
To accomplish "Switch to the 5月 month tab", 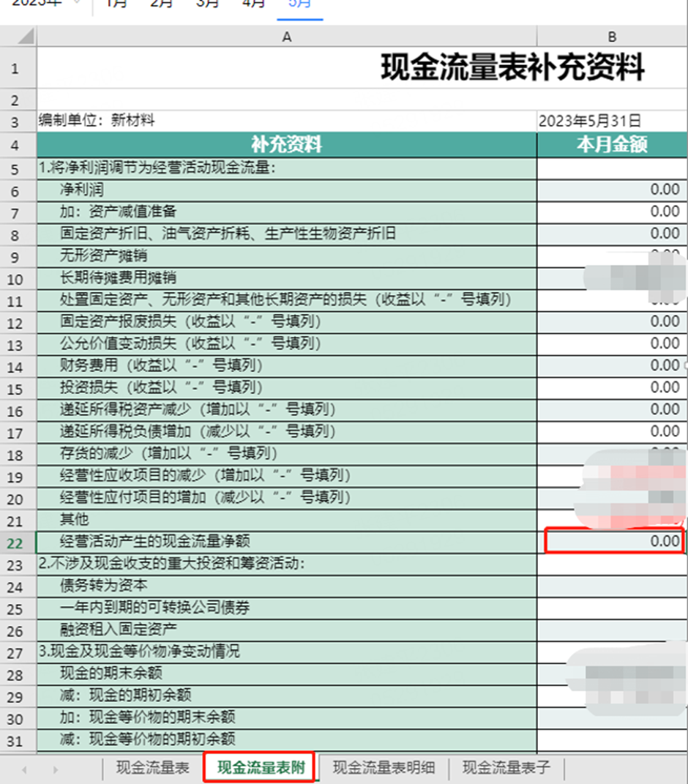I will coord(299,5).
